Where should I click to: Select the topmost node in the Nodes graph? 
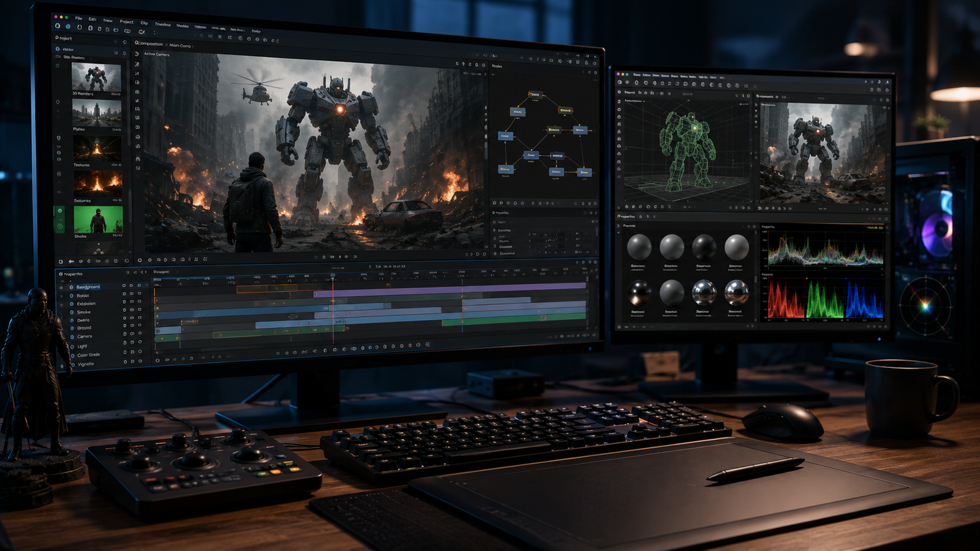coord(535,95)
